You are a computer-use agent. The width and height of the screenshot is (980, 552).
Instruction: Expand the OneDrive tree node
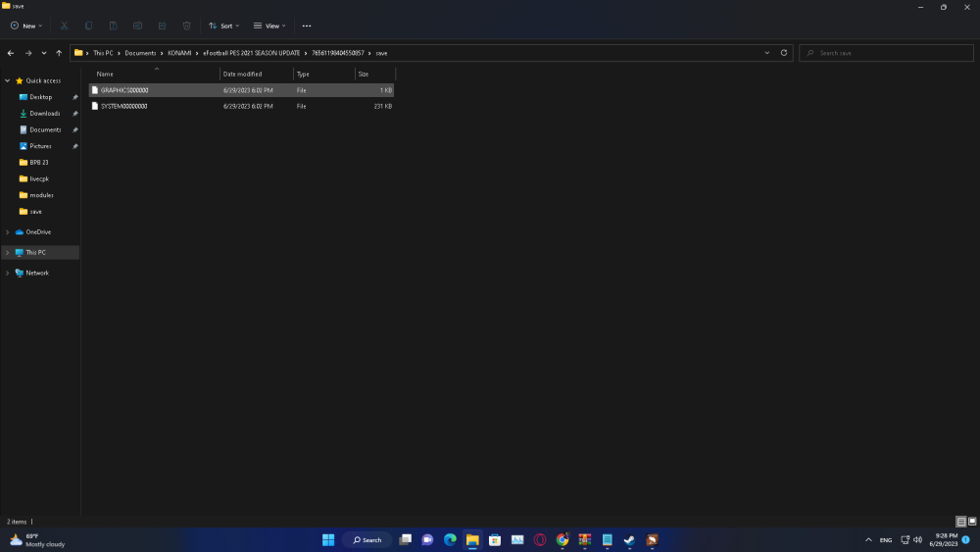8,232
